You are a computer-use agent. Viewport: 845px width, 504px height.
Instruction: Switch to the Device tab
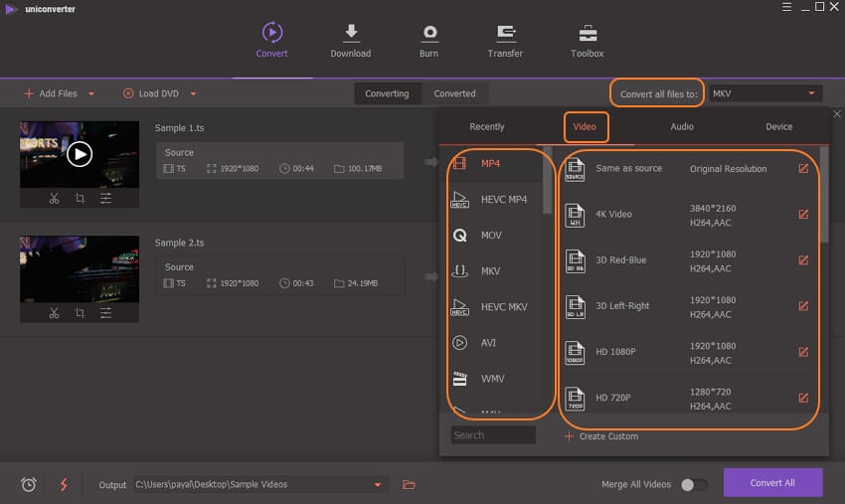pos(778,126)
